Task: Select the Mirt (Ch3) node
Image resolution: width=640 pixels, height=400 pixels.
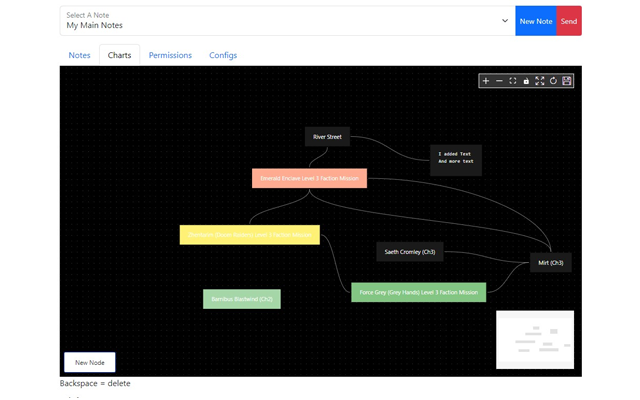Action: [551, 262]
